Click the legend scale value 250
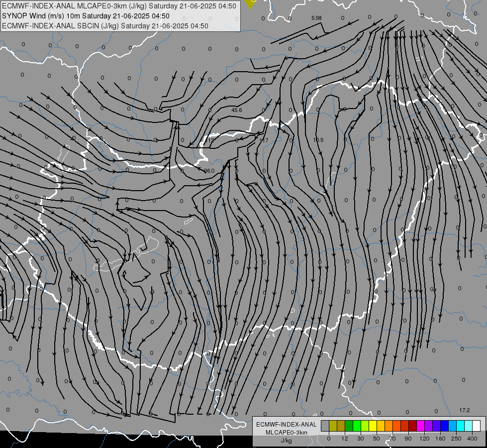The image size is (487, 448). pos(456,439)
